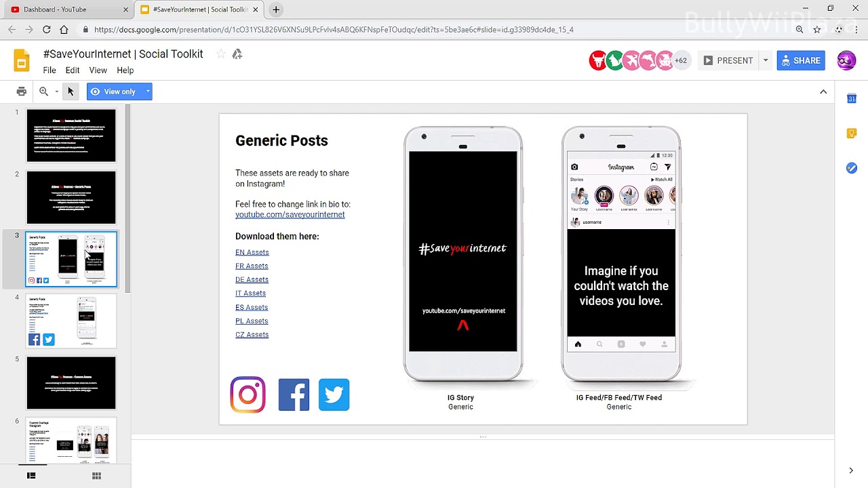Expand the PRESENT options arrow

point(766,60)
